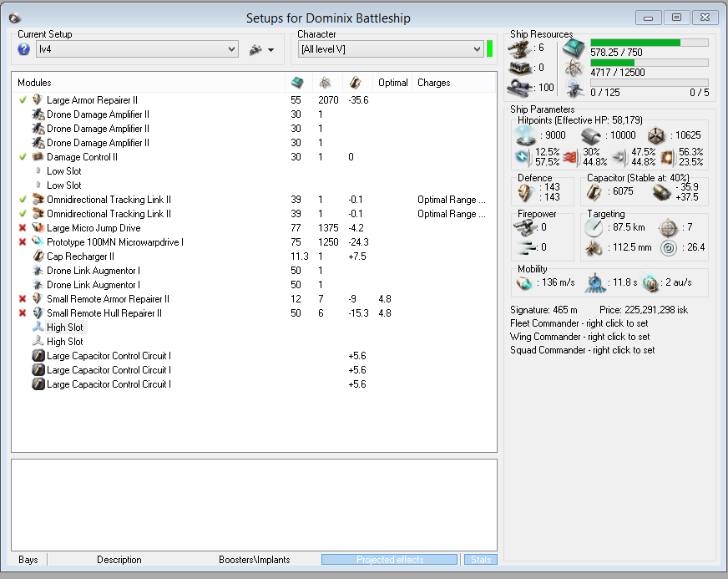
Task: Open the Description tab
Action: [x=119, y=560]
